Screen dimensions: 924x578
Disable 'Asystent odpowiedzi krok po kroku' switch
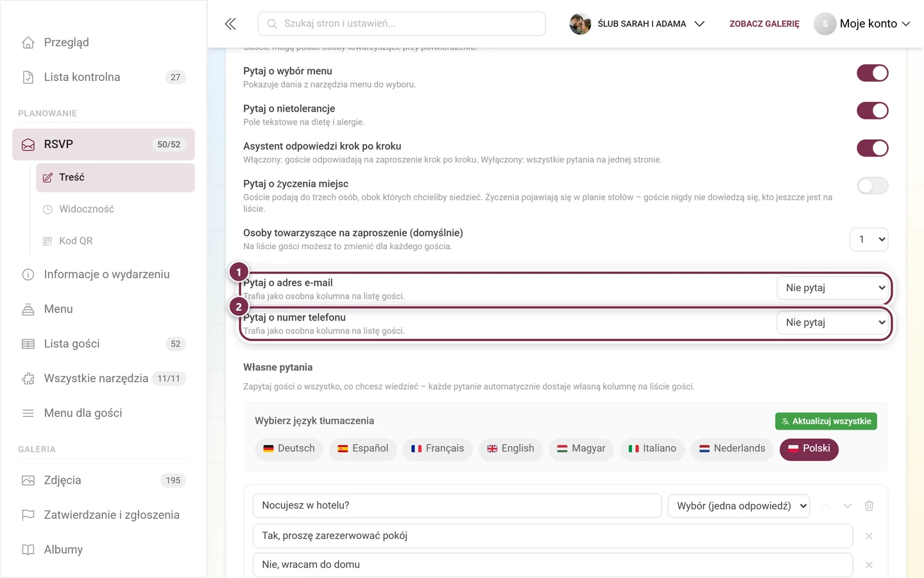tap(873, 148)
